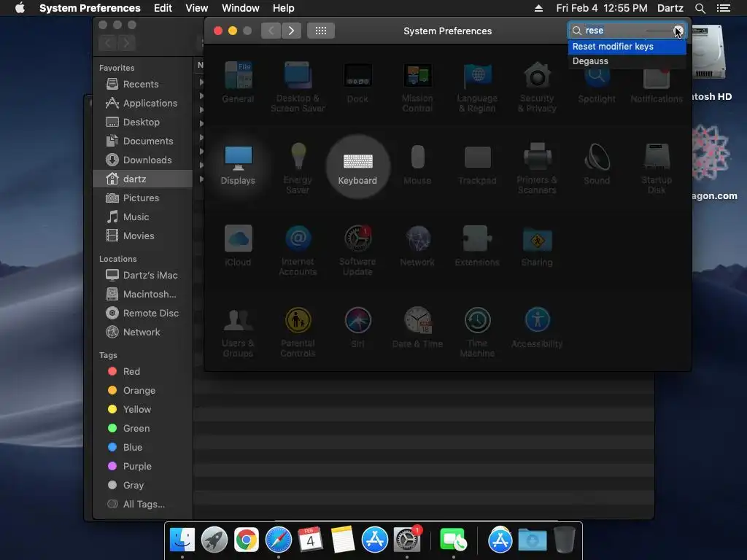The width and height of the screenshot is (747, 560).
Task: Select the 'Reset modifier keys' search result
Action: tap(627, 47)
